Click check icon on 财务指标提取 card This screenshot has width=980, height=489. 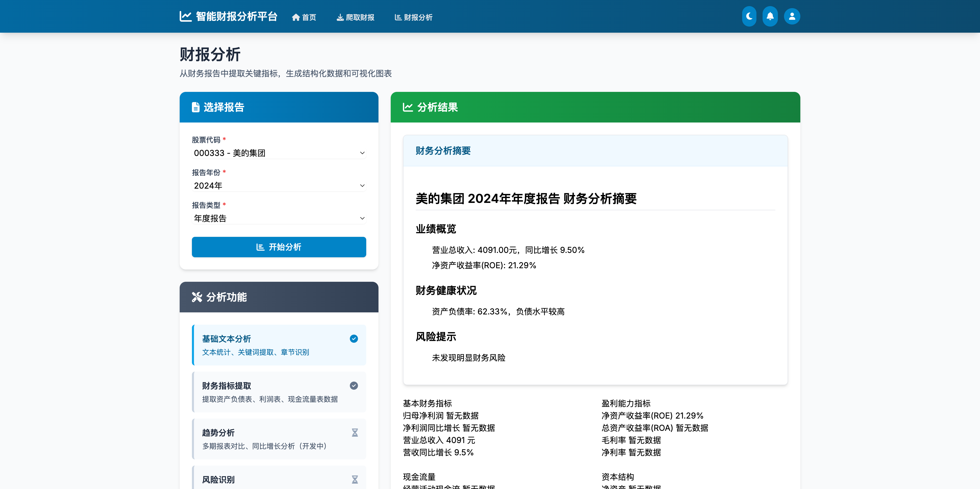click(x=354, y=385)
